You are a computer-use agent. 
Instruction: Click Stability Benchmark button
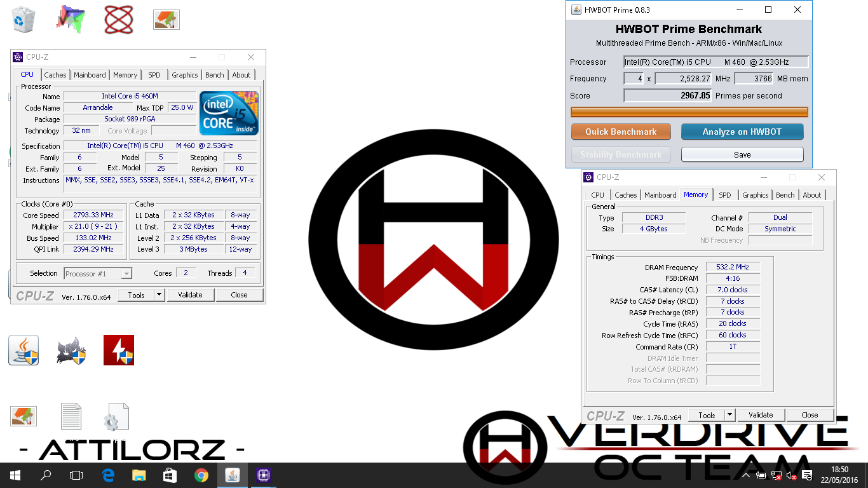click(621, 154)
